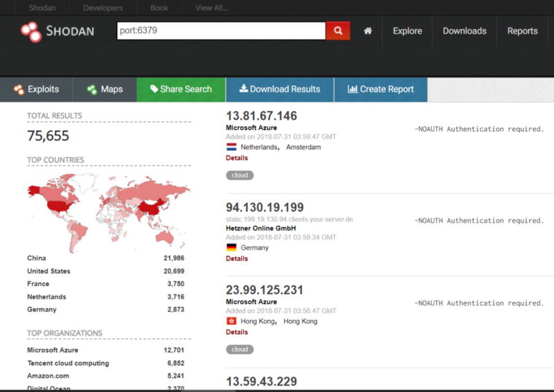Click the Netherlands flag icon
Viewport: 554px width, 392px height.
tap(231, 147)
